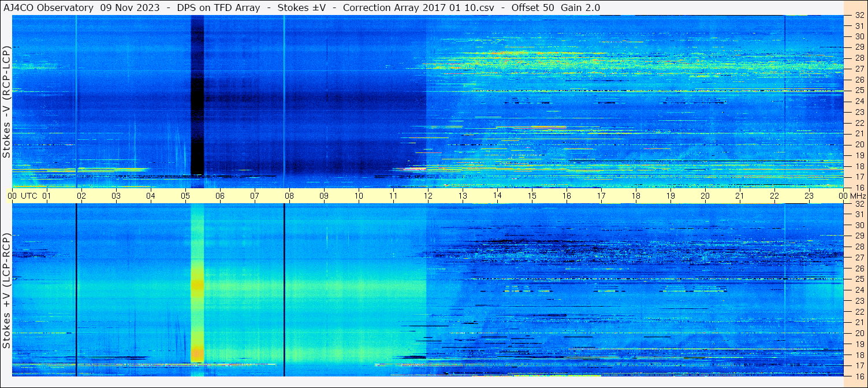Click the 19 hour marker on time axis
The height and width of the screenshot is (388, 868).
click(670, 196)
